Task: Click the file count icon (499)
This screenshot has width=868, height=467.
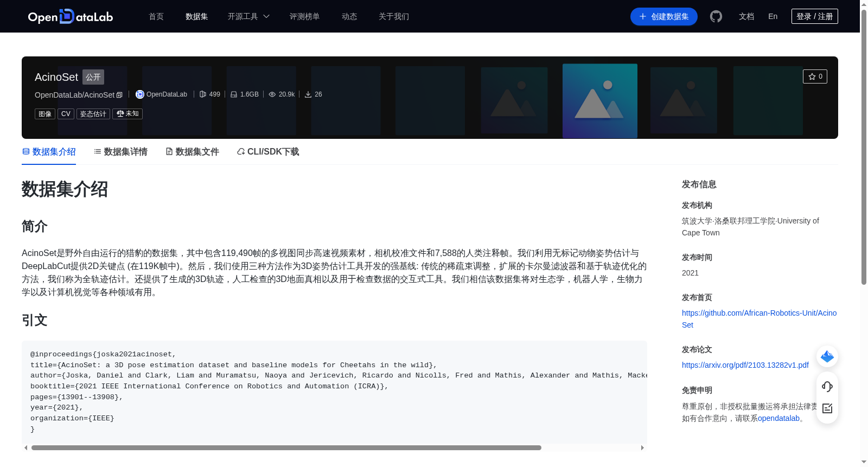Action: [x=203, y=94]
